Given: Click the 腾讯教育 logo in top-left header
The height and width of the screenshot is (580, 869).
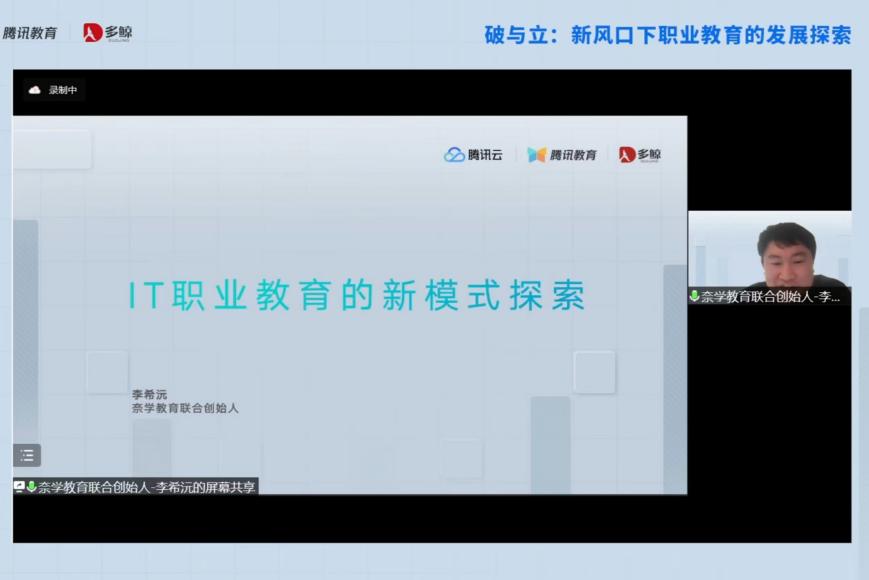Looking at the screenshot, I should click(30, 33).
